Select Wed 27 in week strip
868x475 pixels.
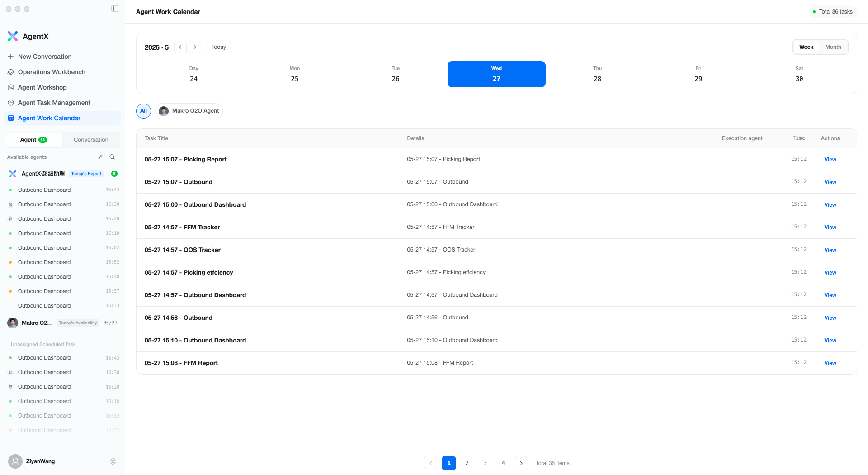(496, 74)
